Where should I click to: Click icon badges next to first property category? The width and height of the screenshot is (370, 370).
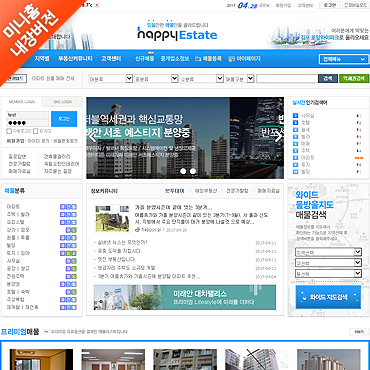[x=68, y=207]
